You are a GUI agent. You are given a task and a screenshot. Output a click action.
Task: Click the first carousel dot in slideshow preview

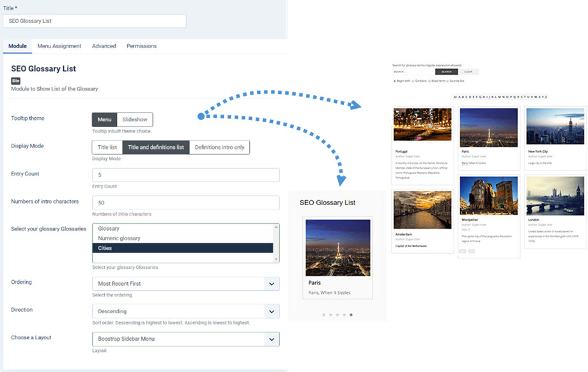tap(323, 314)
